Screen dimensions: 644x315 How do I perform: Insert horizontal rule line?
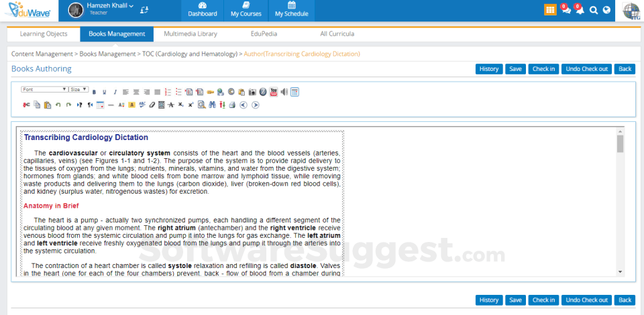(x=111, y=105)
